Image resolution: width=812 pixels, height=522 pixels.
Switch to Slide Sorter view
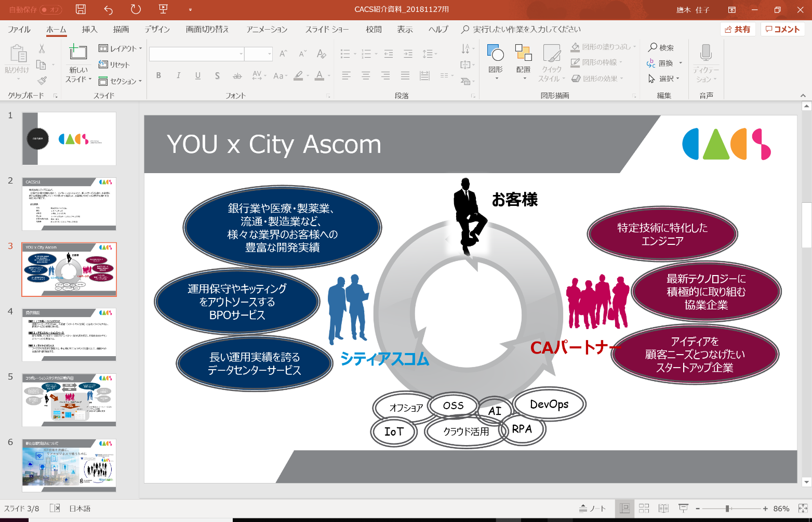pyautogui.click(x=644, y=508)
